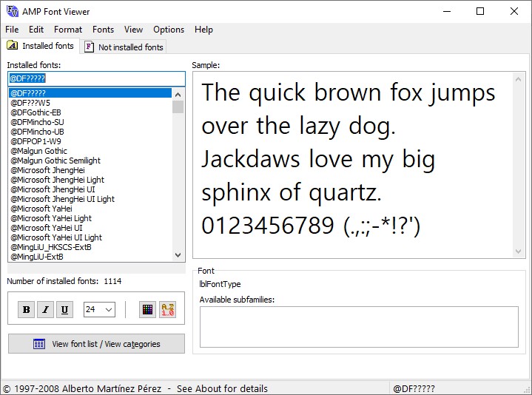Open the color grid picker

point(147,310)
